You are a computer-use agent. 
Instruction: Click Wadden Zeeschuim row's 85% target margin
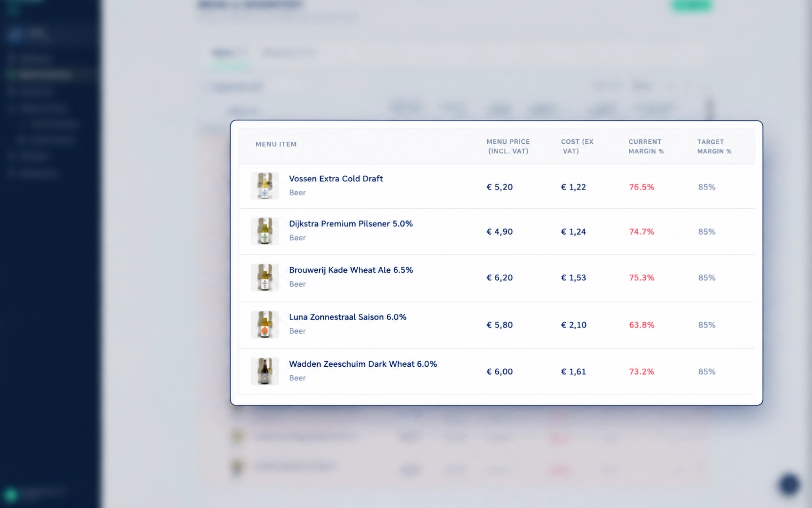coord(706,372)
